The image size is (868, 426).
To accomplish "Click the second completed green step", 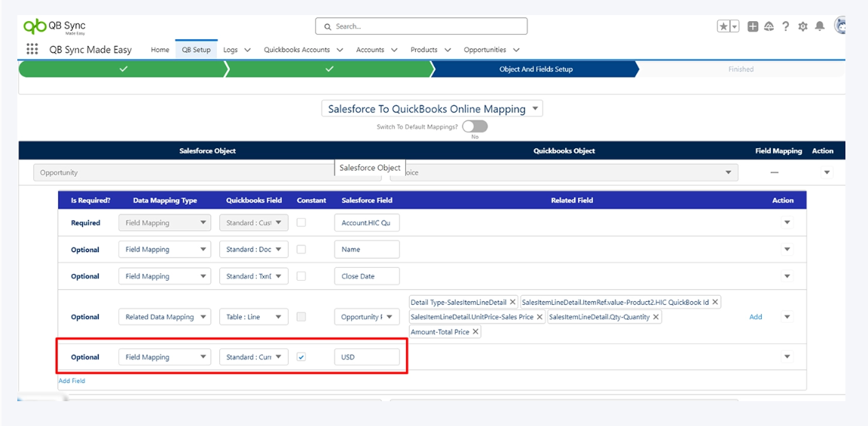I will pos(329,69).
